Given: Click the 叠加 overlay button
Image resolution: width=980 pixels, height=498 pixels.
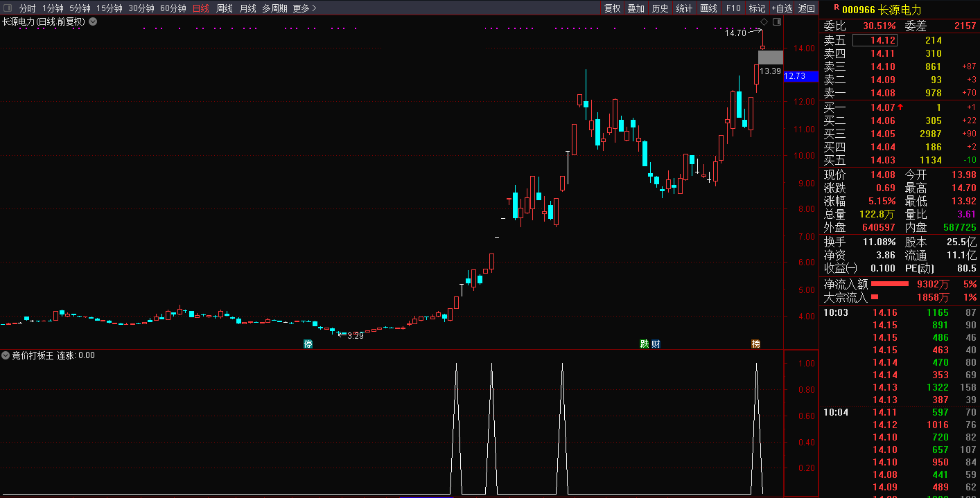Looking at the screenshot, I should click(x=636, y=8).
